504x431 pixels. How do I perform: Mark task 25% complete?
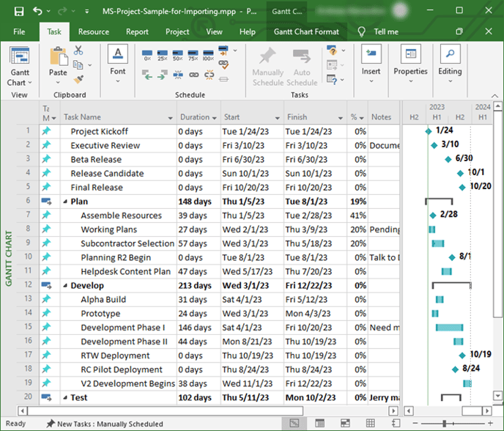coord(163,55)
